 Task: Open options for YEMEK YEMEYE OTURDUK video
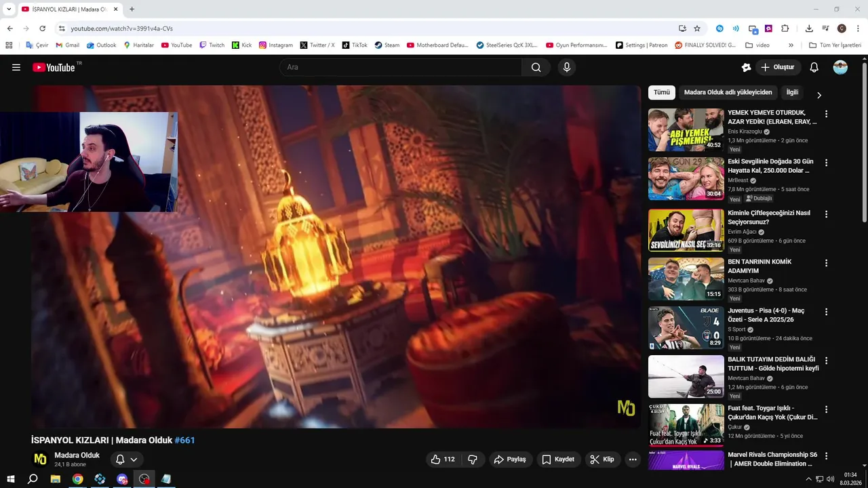coord(826,114)
